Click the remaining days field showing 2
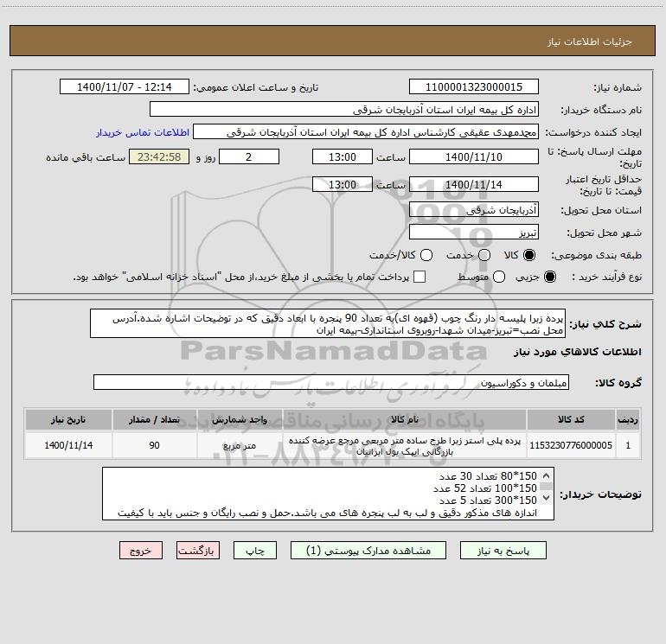The width and height of the screenshot is (666, 644). point(249,156)
